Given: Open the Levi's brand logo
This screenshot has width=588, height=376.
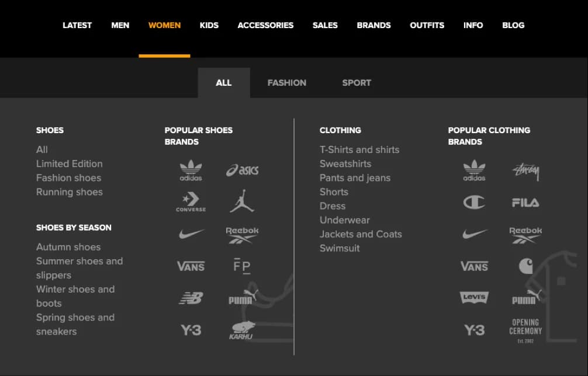Looking at the screenshot, I should coord(474,298).
